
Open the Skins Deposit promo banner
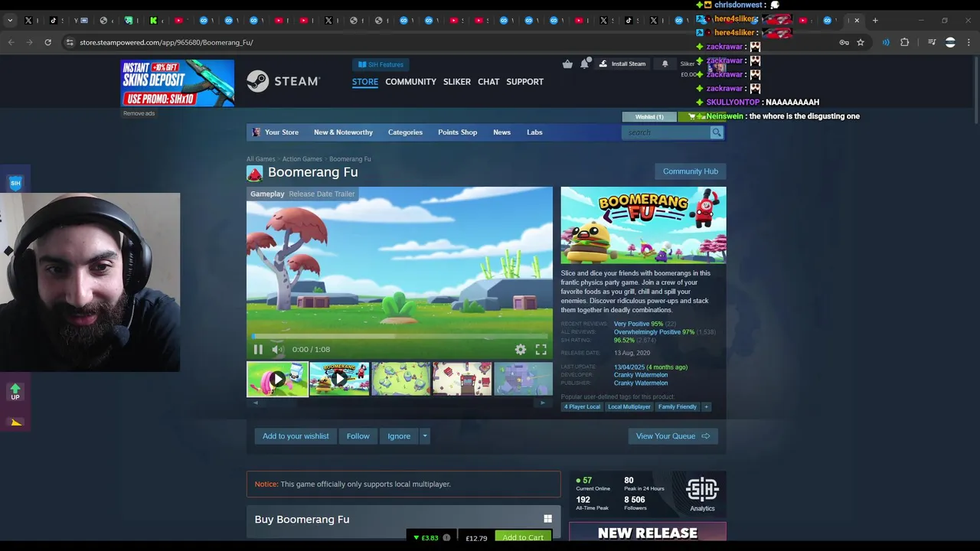177,83
